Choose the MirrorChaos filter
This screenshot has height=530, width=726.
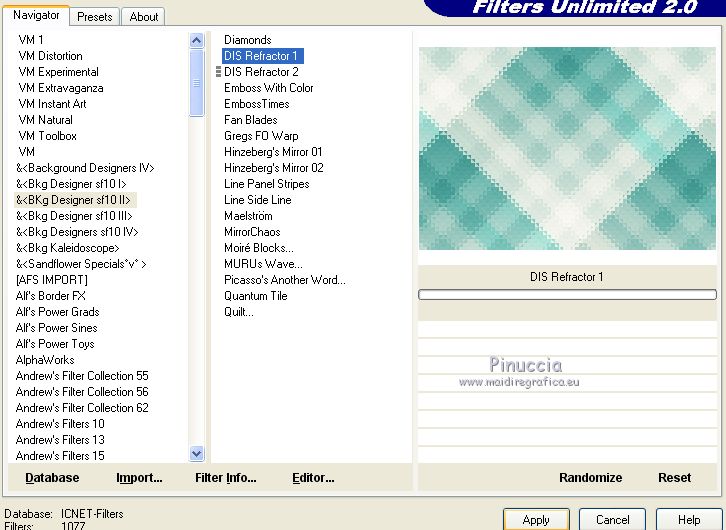252,231
